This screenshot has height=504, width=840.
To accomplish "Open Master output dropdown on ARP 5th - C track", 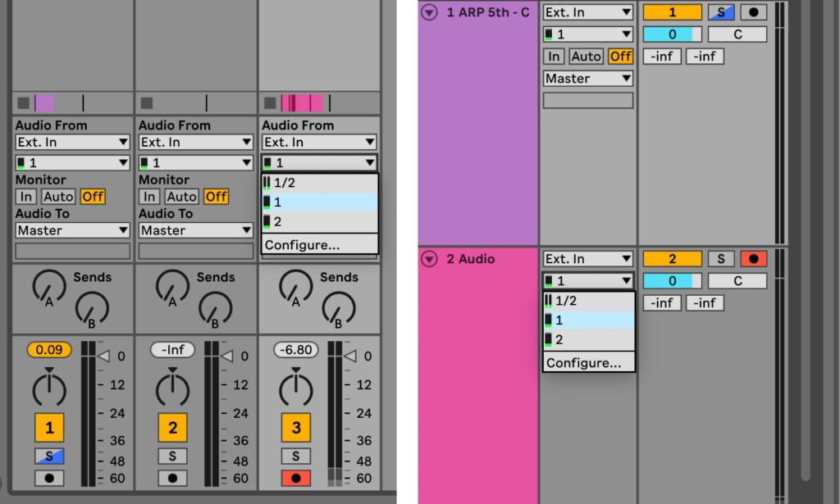I will tap(588, 79).
